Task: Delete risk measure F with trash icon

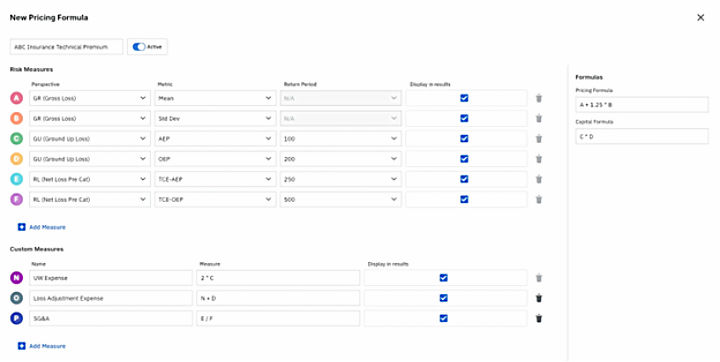Action: coord(539,199)
